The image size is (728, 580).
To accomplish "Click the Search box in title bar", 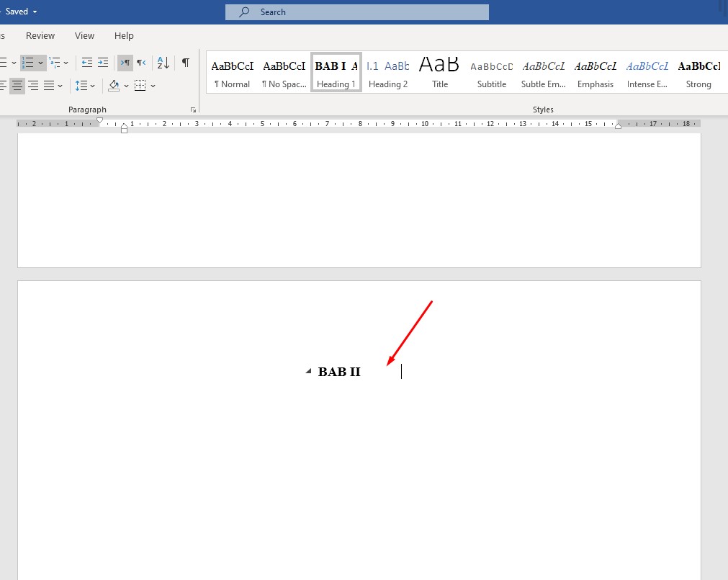I will click(357, 12).
